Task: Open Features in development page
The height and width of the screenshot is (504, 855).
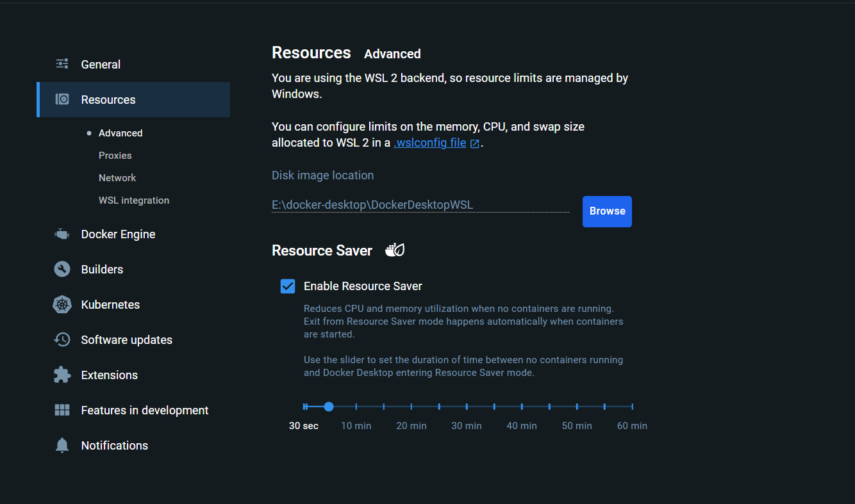Action: [x=133, y=410]
